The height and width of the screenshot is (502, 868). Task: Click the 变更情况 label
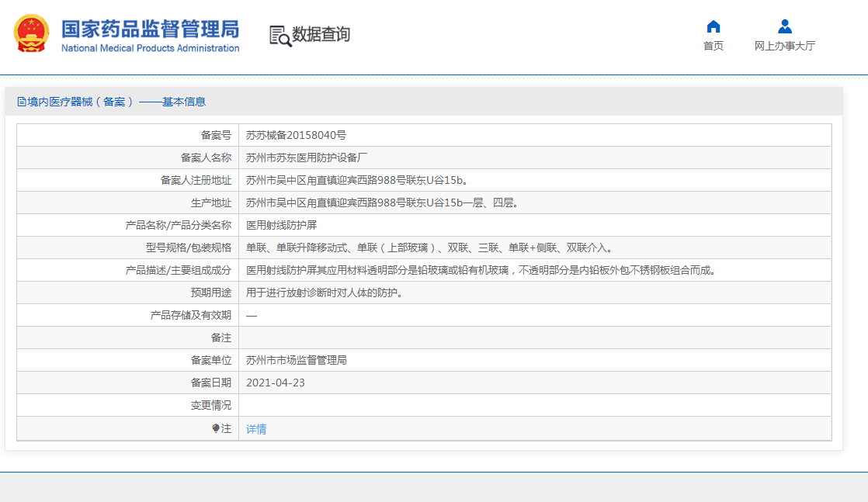click(x=211, y=406)
